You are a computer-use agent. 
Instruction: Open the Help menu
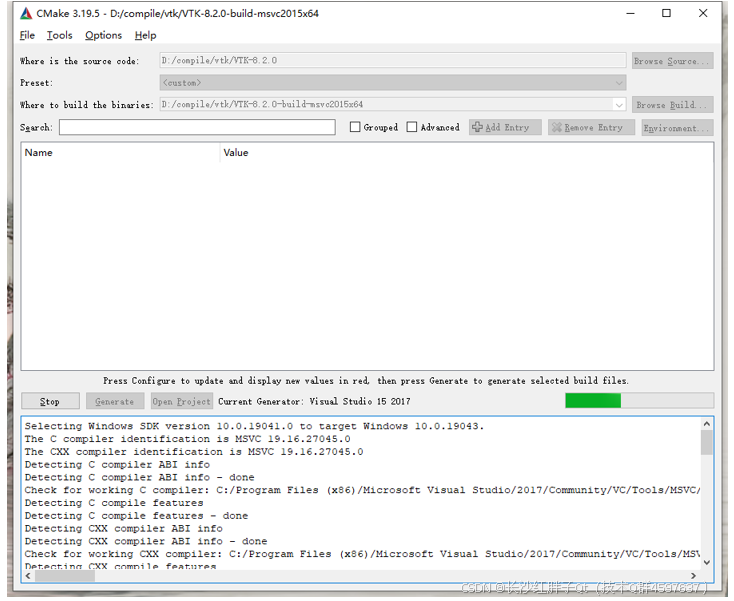coord(146,36)
